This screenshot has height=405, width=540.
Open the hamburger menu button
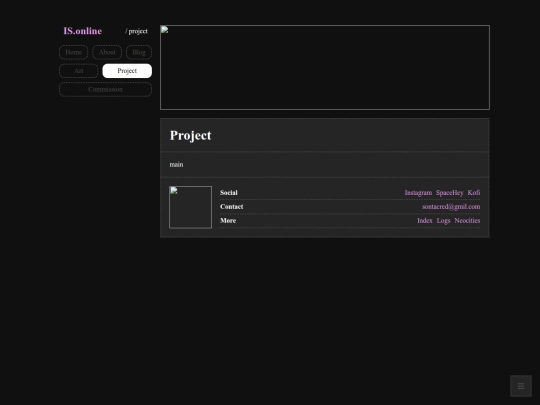pyautogui.click(x=521, y=386)
